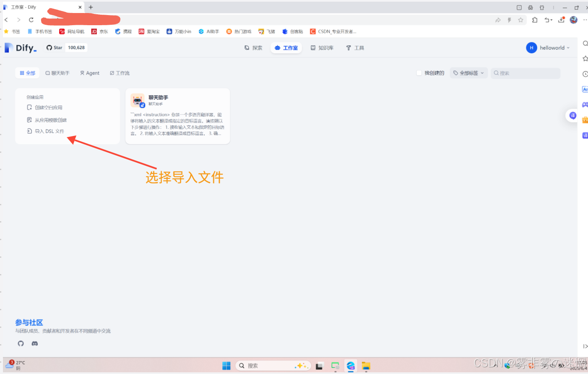Open the 京东 bookmark
This screenshot has height=374, width=588.
pyautogui.click(x=100, y=31)
